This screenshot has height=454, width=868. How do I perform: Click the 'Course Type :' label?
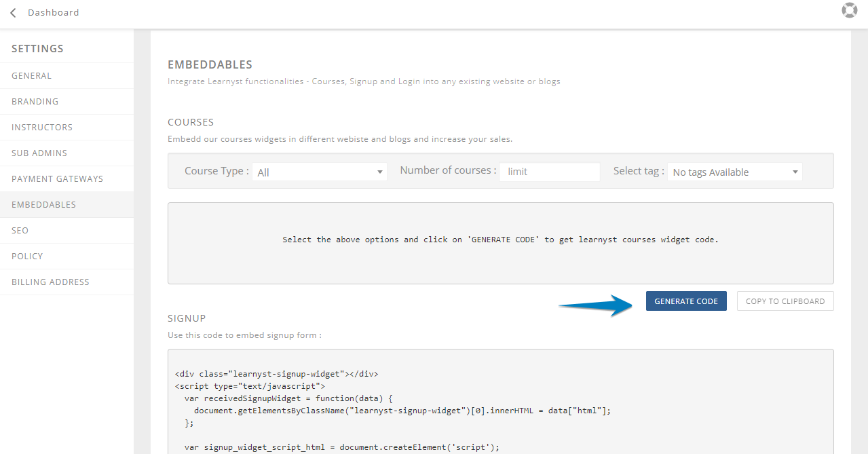coord(216,171)
